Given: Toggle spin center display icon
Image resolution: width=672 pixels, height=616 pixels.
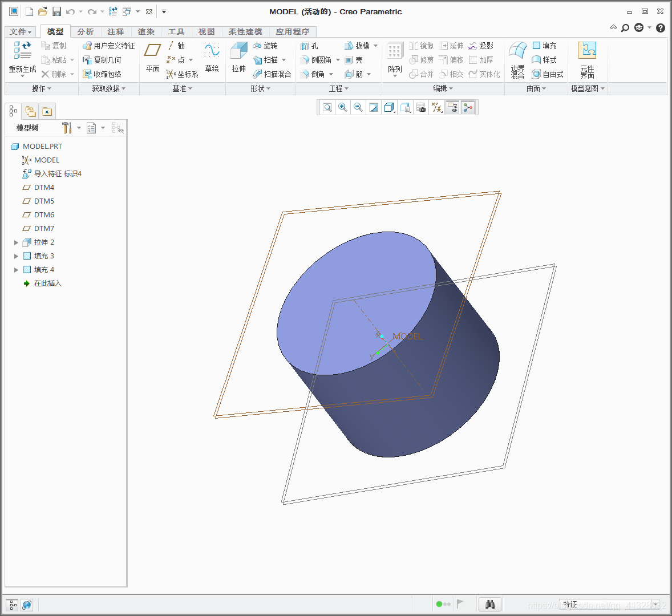Looking at the screenshot, I should point(468,108).
